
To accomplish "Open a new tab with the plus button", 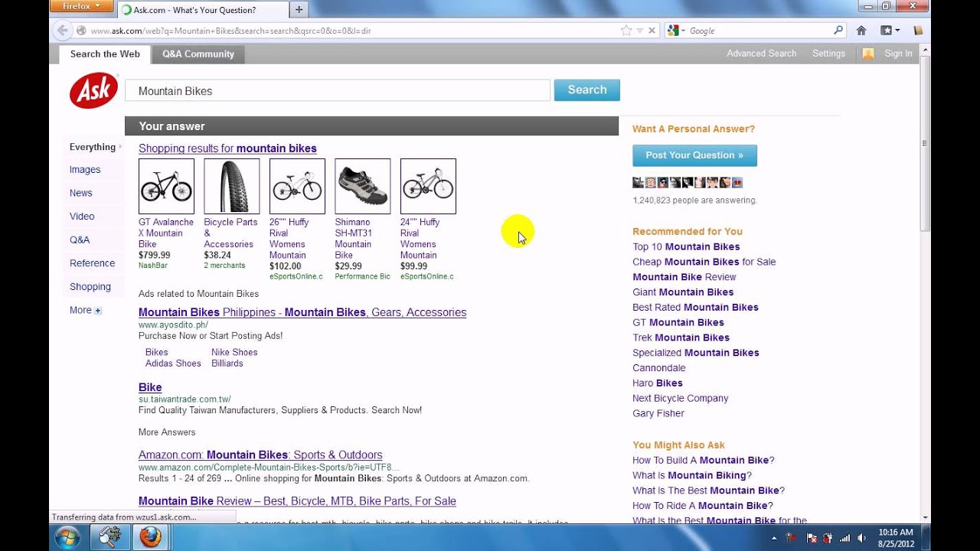I will point(299,10).
